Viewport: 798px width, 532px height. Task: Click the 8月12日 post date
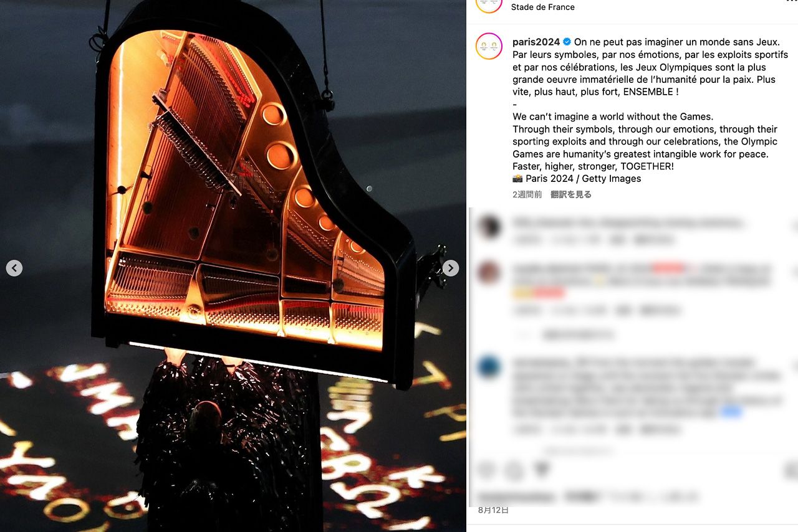coord(493,510)
